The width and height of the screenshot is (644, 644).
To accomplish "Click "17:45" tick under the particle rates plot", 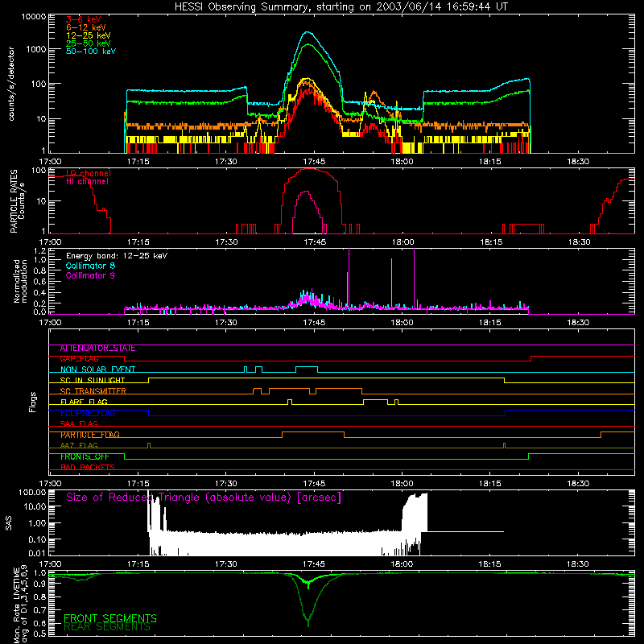I will click(315, 242).
